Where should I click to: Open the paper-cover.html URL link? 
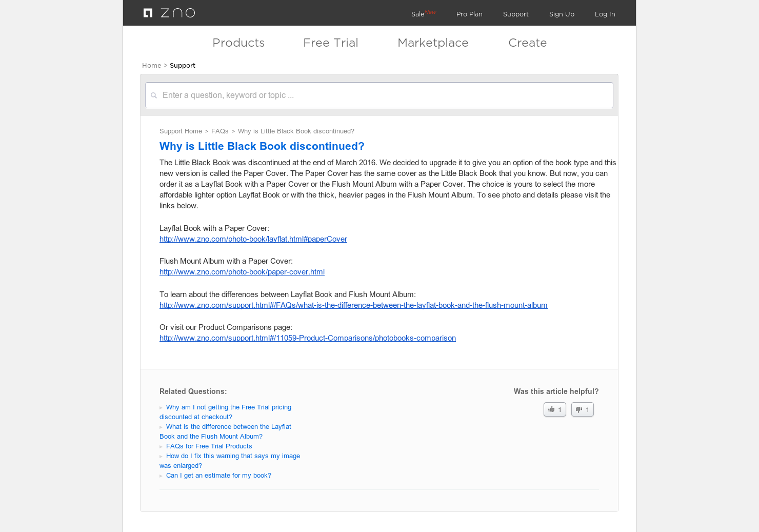pyautogui.click(x=242, y=272)
